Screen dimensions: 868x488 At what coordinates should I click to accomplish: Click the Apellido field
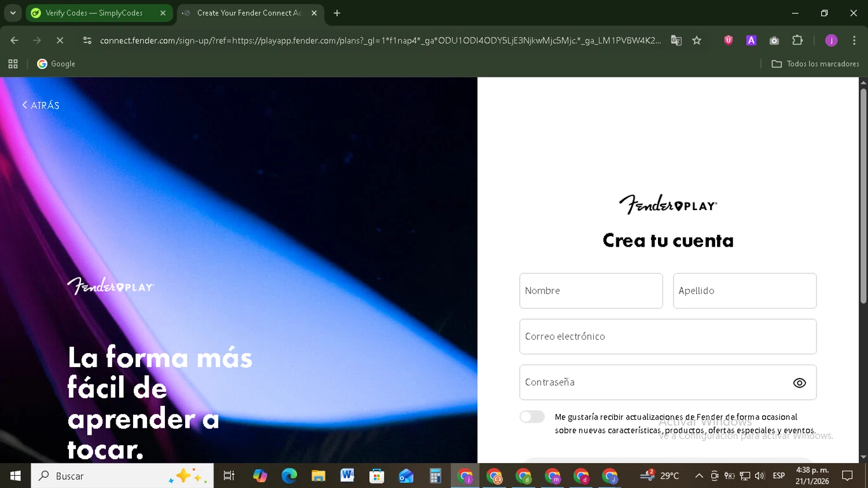(x=745, y=291)
